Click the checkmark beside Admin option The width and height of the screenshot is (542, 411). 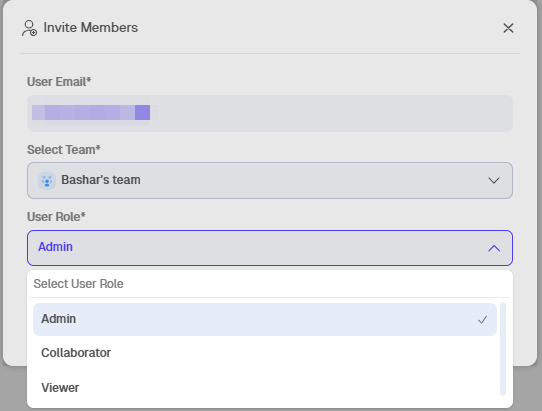tap(483, 320)
